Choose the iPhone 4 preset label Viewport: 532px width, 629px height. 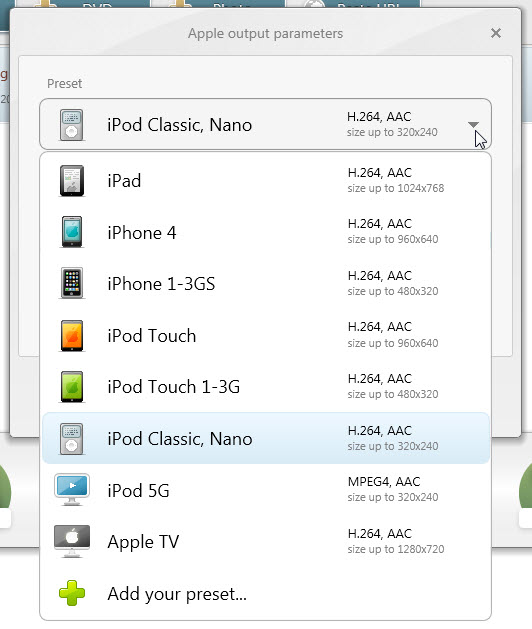click(142, 233)
